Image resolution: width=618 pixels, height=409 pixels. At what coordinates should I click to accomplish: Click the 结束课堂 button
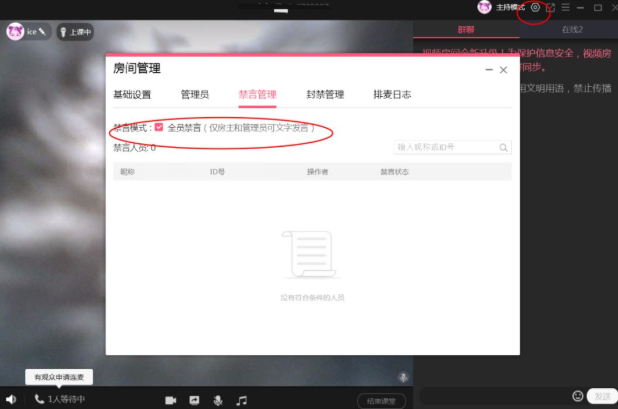pyautogui.click(x=381, y=401)
